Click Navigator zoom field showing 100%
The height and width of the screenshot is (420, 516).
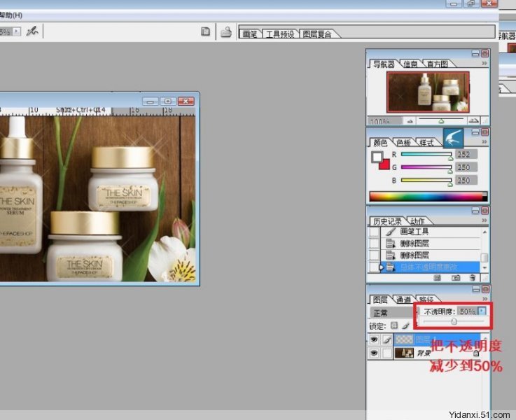384,122
